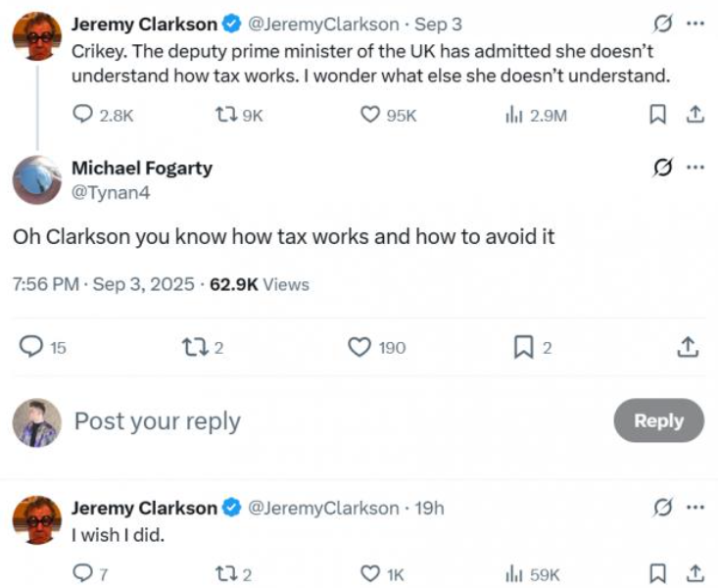Bookmark Michael Fogarty's main tweet
This screenshot has width=718, height=588.
pyautogui.click(x=524, y=347)
